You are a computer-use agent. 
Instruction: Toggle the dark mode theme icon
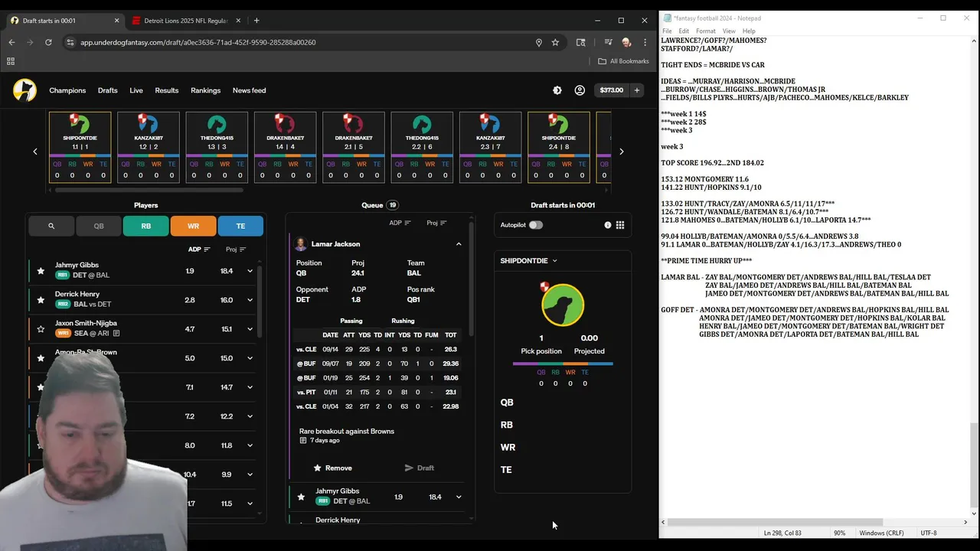click(557, 90)
